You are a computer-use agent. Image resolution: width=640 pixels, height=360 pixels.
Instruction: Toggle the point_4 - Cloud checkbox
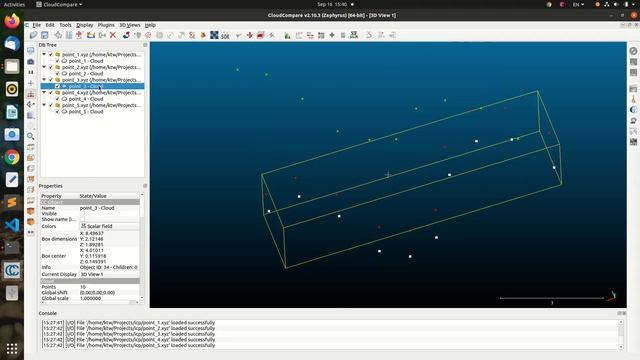57,99
